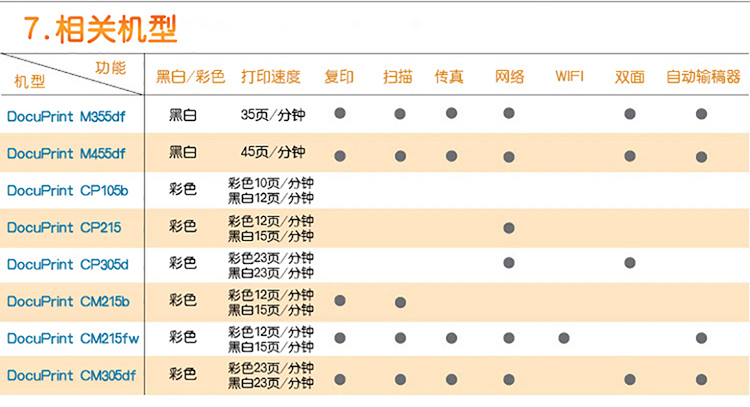Click the 扫描 dot for DocuPrint CM215b
The height and width of the screenshot is (407, 750).
click(x=400, y=301)
